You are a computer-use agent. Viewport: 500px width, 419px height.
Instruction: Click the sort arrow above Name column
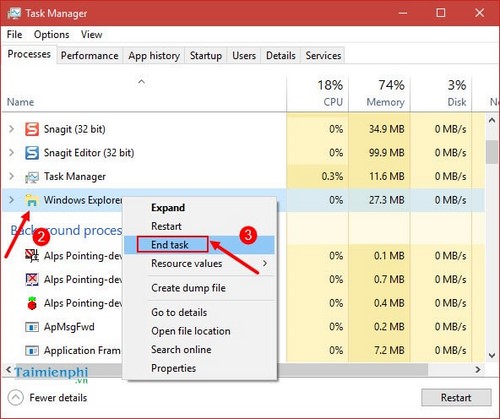click(142, 82)
